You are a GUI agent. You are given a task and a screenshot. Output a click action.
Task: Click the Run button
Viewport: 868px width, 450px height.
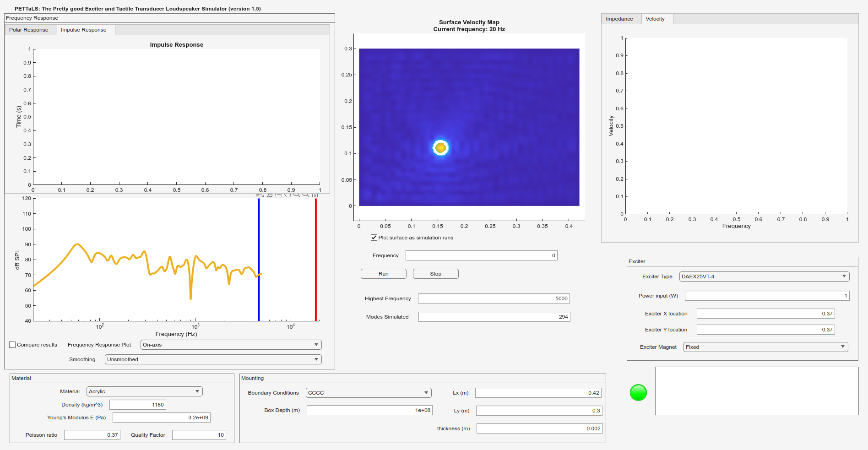click(383, 274)
